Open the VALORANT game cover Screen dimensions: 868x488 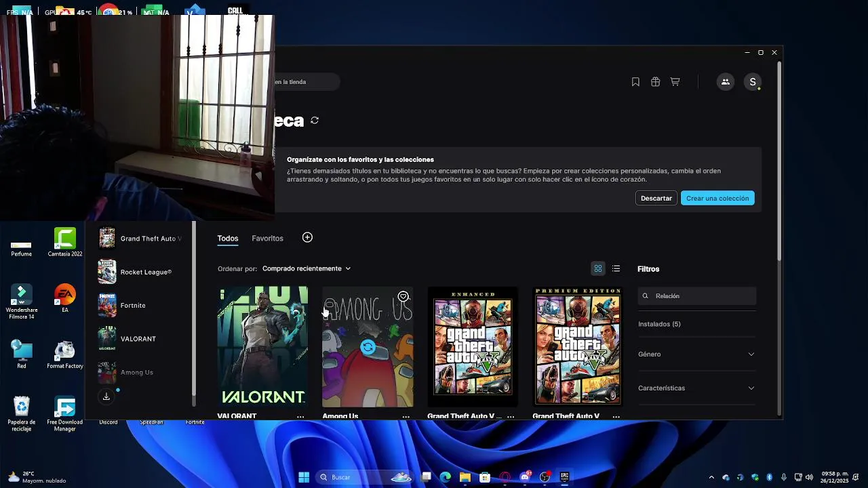(x=262, y=346)
